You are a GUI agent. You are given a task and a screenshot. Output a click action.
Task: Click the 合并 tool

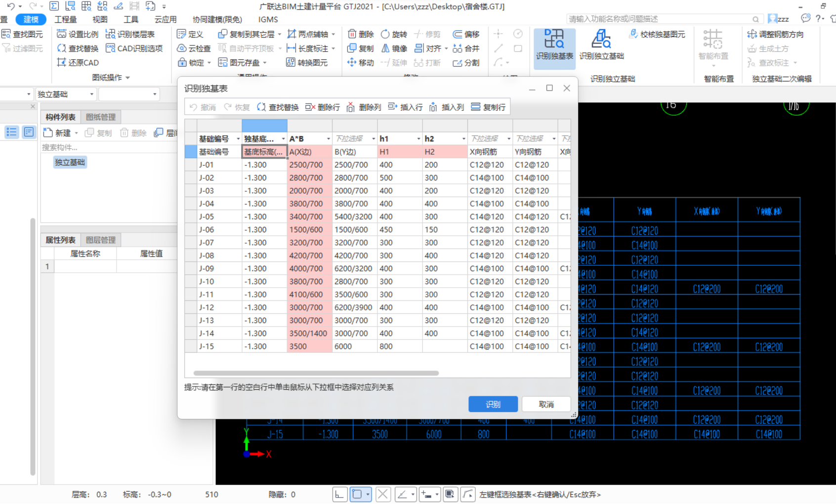click(466, 48)
